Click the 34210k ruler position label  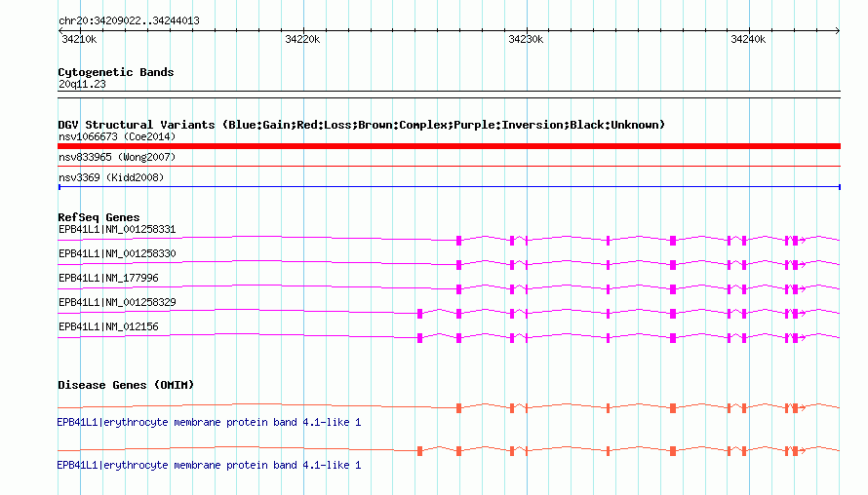coord(79,39)
